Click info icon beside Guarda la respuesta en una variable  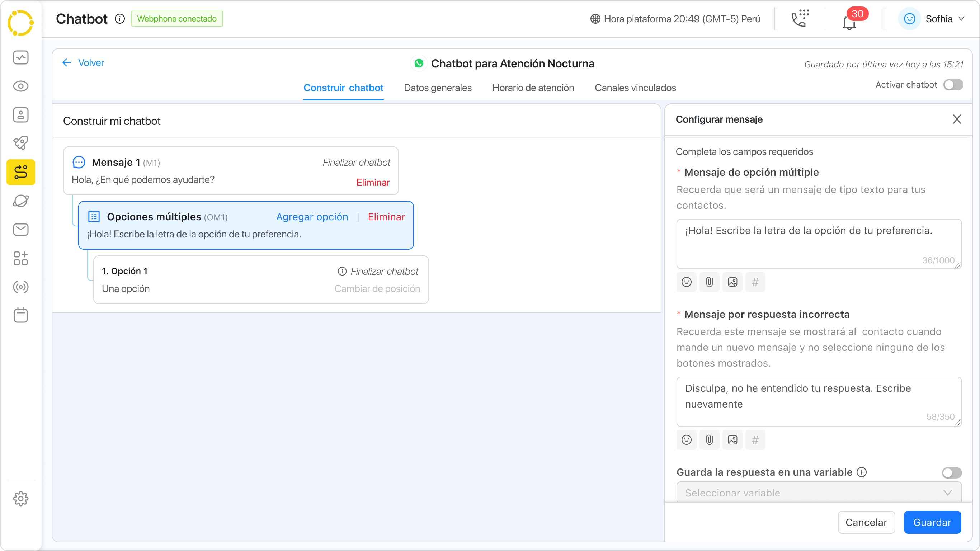tap(862, 472)
